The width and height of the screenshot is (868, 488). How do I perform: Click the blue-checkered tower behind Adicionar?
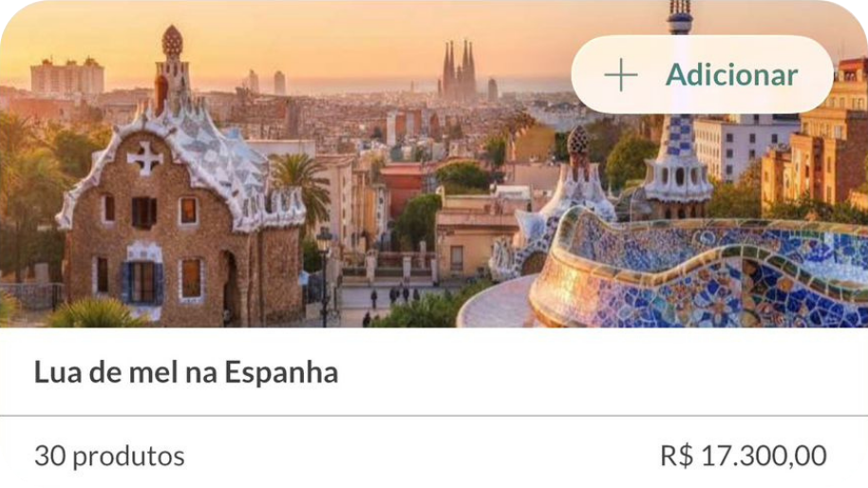(677, 160)
